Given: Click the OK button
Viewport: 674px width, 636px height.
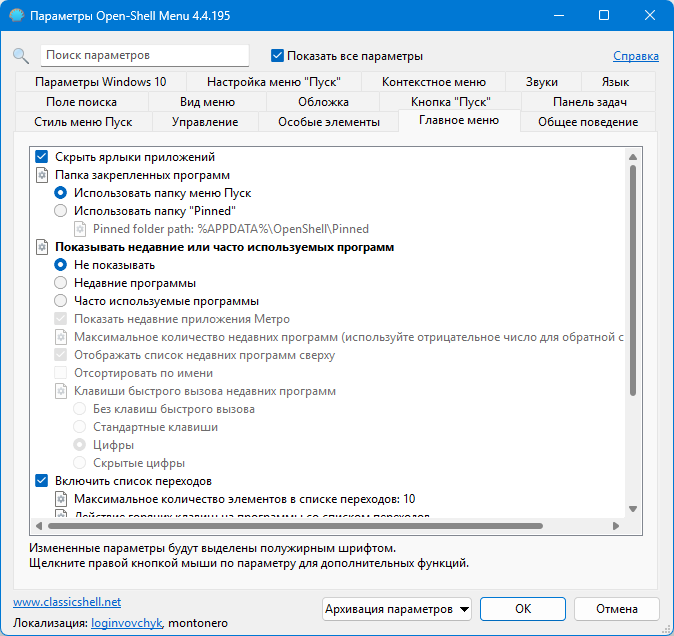Looking at the screenshot, I should [x=523, y=609].
